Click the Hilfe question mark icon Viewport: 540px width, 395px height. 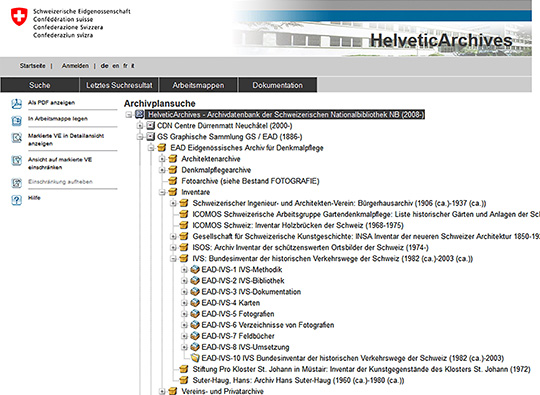click(16, 200)
